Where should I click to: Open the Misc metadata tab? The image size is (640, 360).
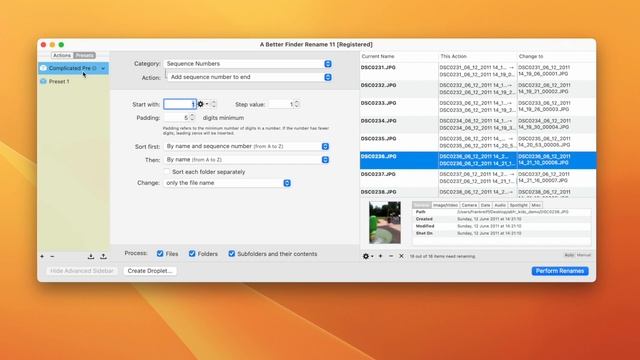click(x=536, y=205)
